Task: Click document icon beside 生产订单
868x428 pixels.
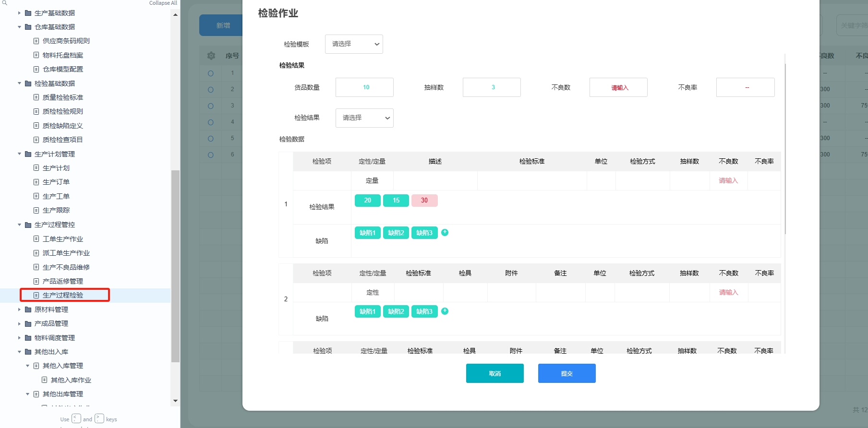Action: (36, 182)
